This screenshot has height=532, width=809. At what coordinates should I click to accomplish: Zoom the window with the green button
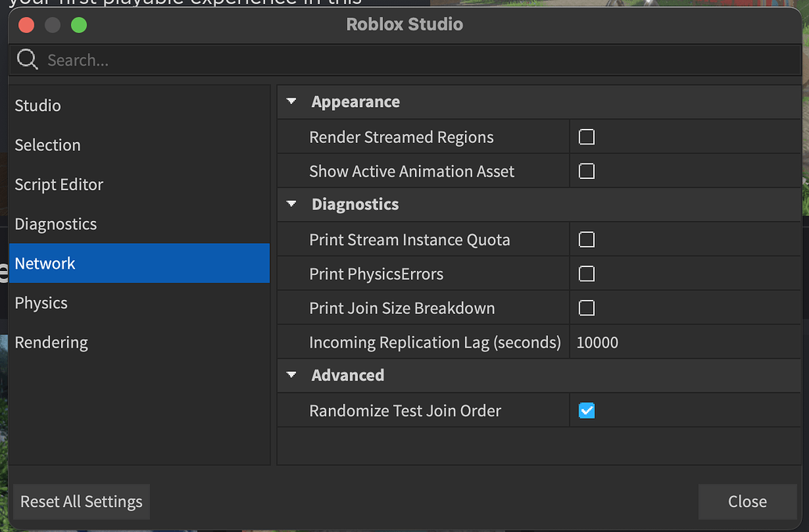click(79, 25)
